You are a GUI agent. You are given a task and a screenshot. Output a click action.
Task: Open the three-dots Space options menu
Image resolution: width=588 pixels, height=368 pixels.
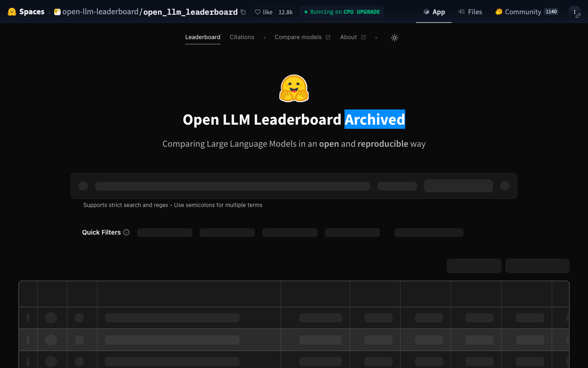coord(574,12)
